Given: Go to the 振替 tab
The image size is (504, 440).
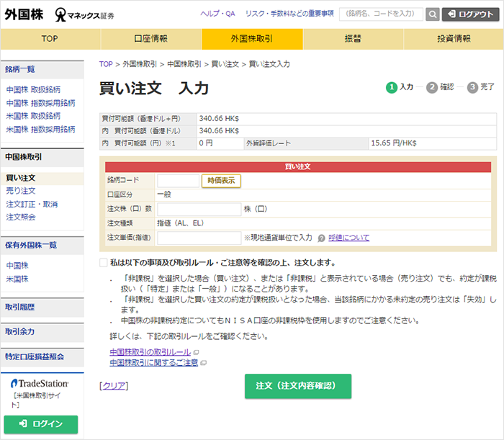Looking at the screenshot, I should [353, 39].
